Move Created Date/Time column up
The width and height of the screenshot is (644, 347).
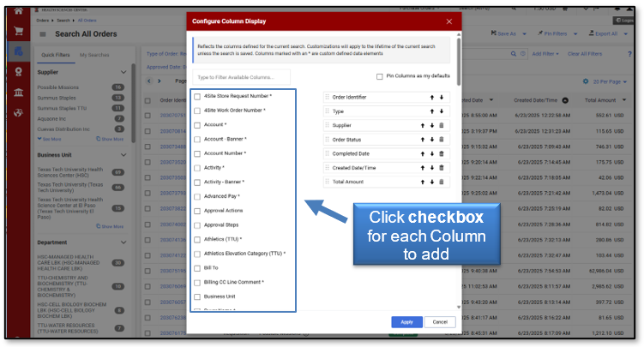click(423, 168)
